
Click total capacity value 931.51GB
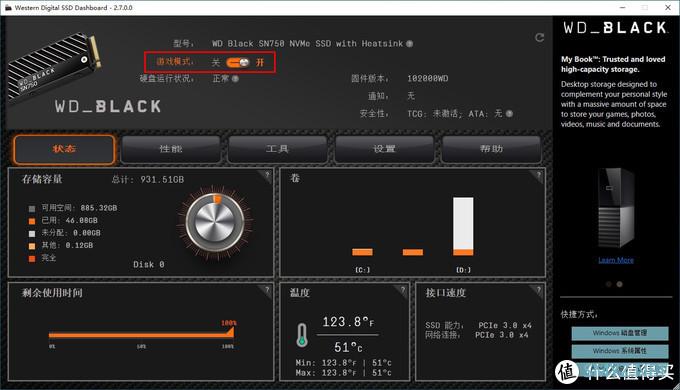click(162, 180)
